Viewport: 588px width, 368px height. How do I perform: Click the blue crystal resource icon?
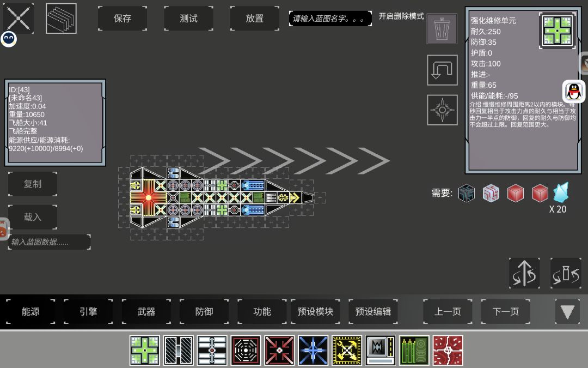561,192
